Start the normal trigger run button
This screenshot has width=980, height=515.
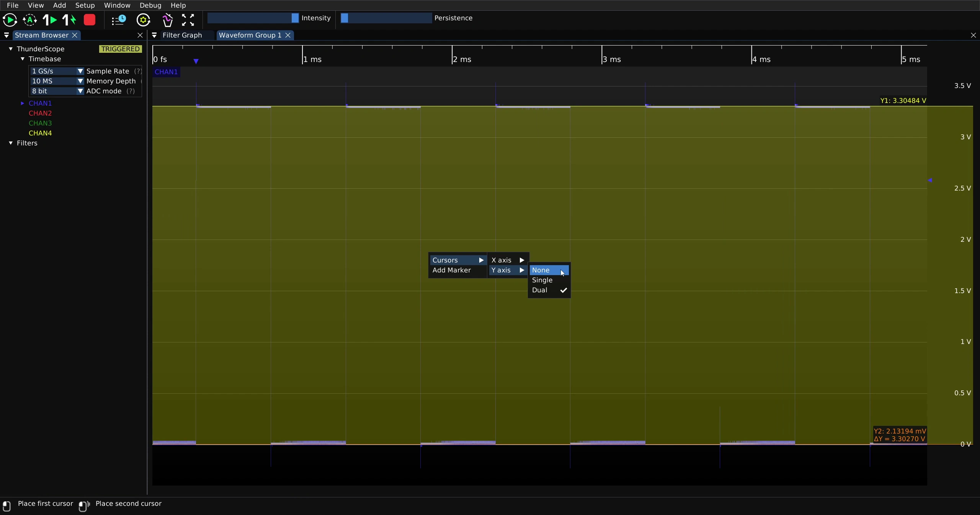(x=10, y=20)
